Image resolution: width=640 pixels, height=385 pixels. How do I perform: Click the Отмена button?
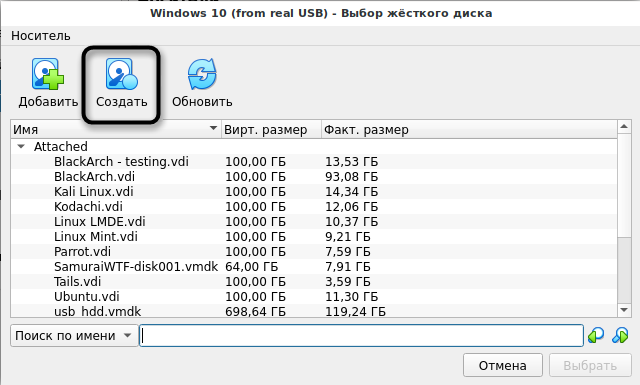(x=502, y=365)
